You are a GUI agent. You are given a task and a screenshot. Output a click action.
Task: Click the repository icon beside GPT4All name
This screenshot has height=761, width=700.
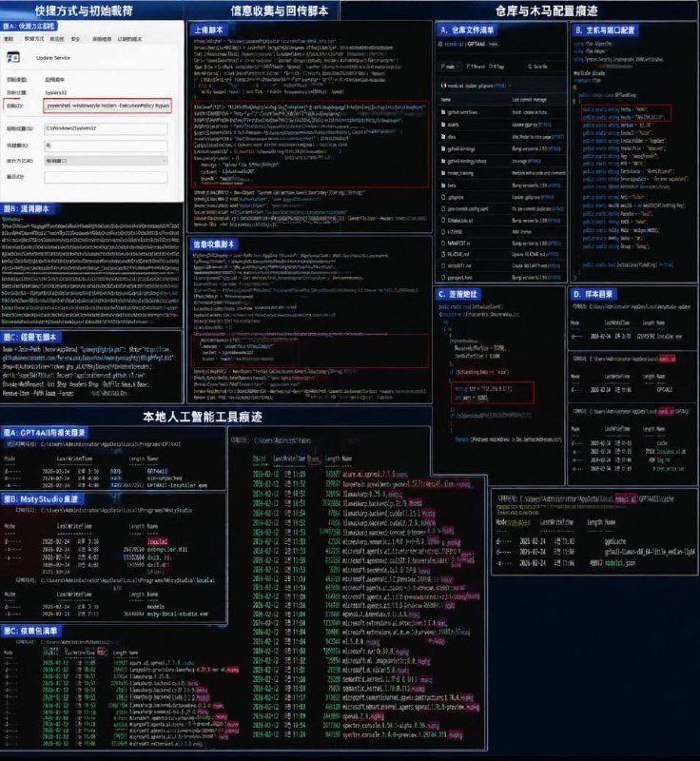tap(440, 44)
